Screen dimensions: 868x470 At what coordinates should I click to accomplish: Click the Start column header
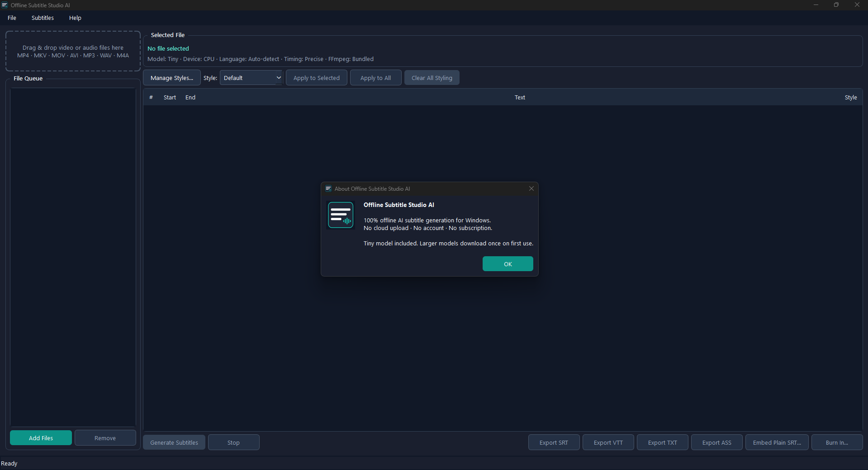(x=170, y=97)
